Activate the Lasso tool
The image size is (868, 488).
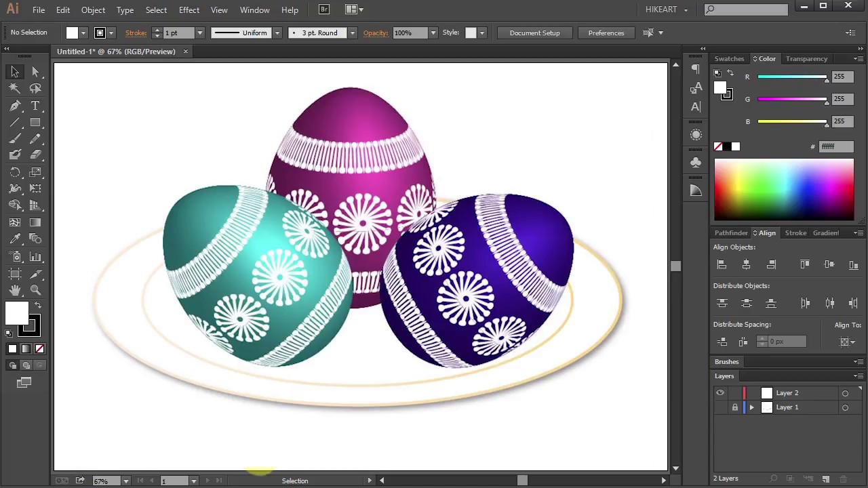(35, 88)
